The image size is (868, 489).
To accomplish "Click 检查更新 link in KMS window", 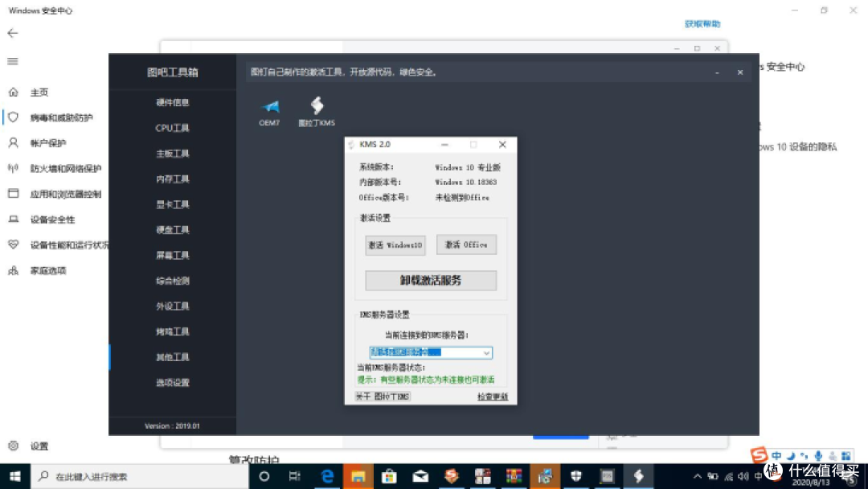I will tap(493, 397).
